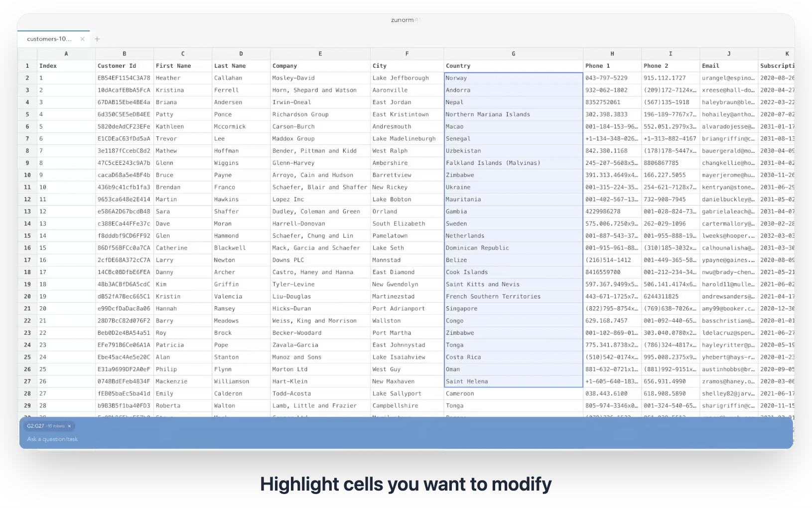812x508 pixels.
Task: Click the Dominican Republic country cell
Action: pos(514,248)
